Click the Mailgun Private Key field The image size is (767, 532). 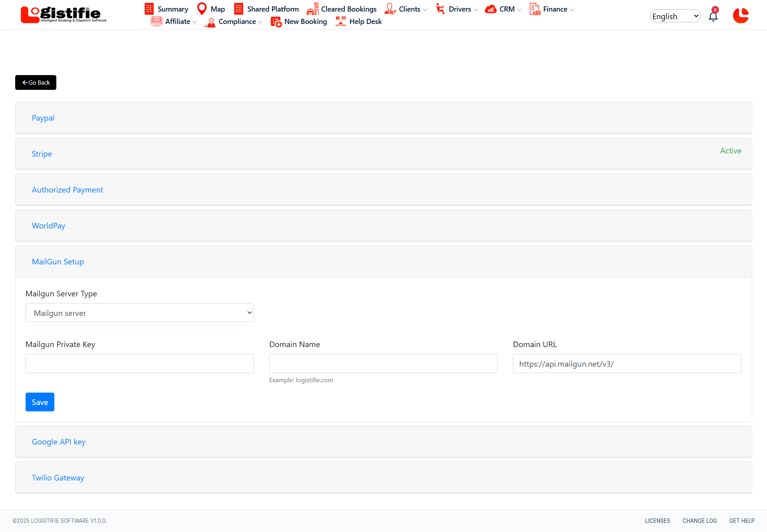pyautogui.click(x=139, y=363)
